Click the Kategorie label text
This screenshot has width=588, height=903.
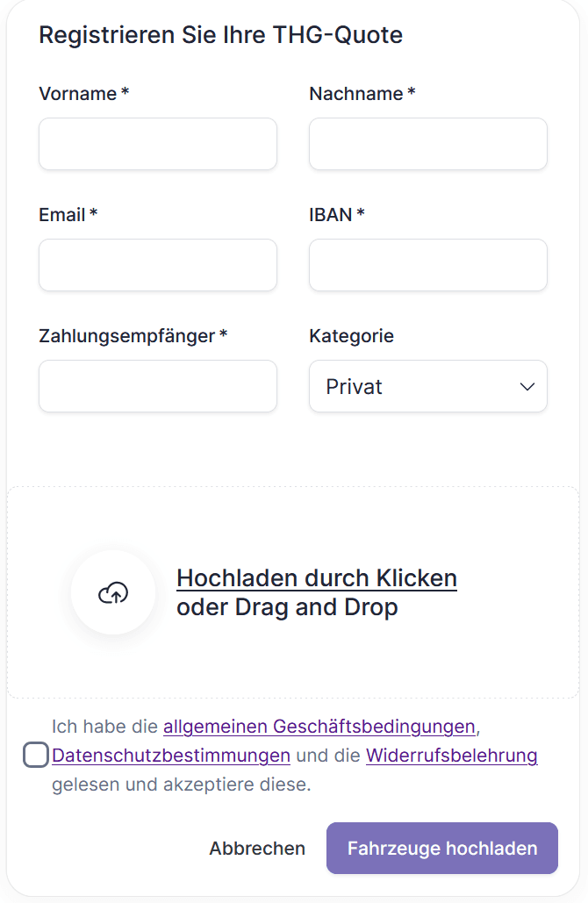click(351, 336)
